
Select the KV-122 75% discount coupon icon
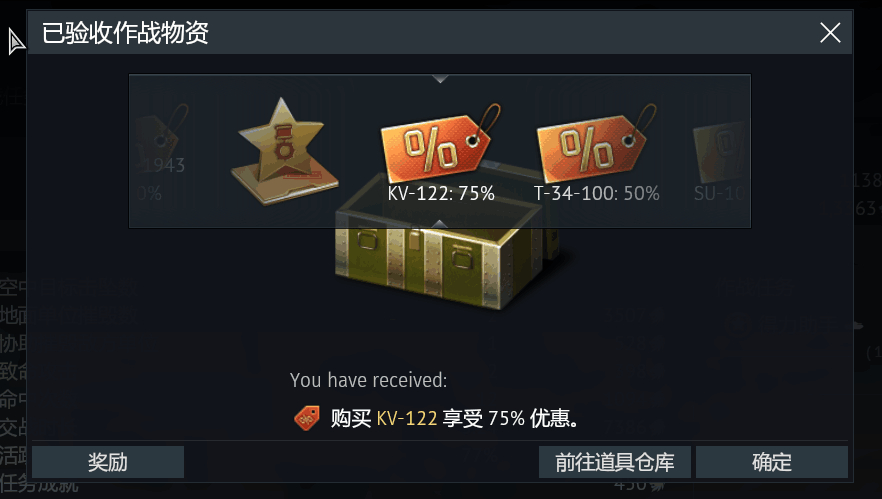pyautogui.click(x=440, y=141)
